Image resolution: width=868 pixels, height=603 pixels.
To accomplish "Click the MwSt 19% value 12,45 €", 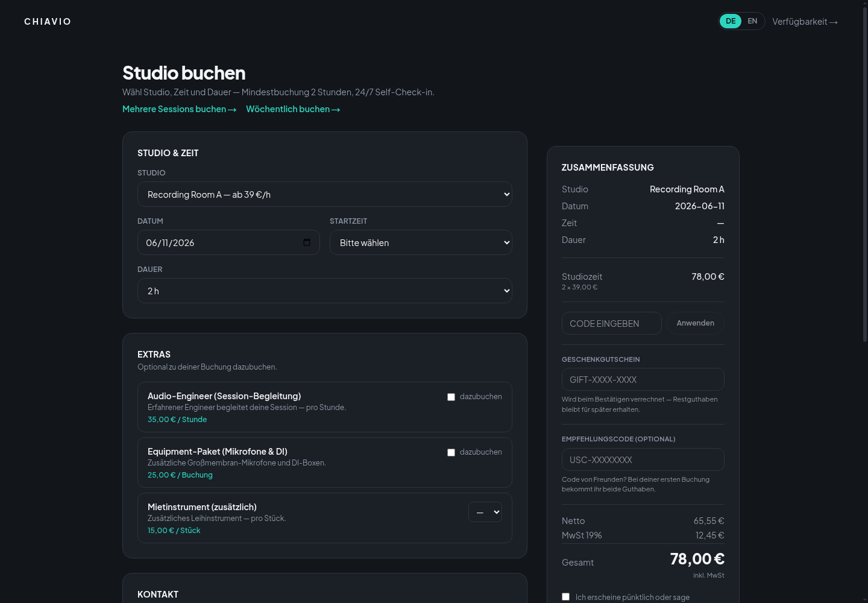I will [710, 535].
